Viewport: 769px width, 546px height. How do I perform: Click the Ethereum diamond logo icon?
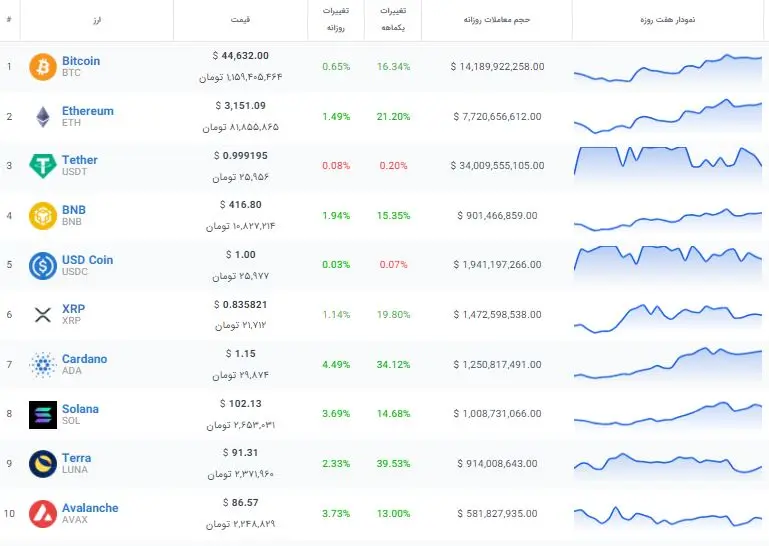click(43, 117)
